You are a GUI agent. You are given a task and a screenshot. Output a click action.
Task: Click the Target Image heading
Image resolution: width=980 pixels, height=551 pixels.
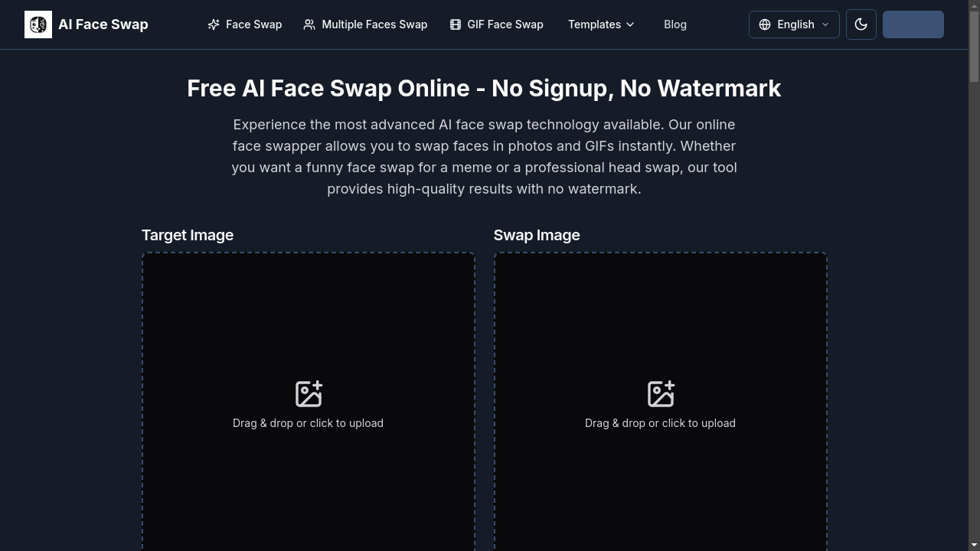188,235
